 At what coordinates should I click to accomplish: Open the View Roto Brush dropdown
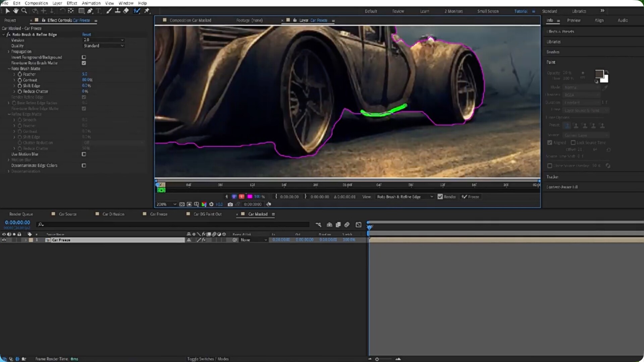coord(405,197)
